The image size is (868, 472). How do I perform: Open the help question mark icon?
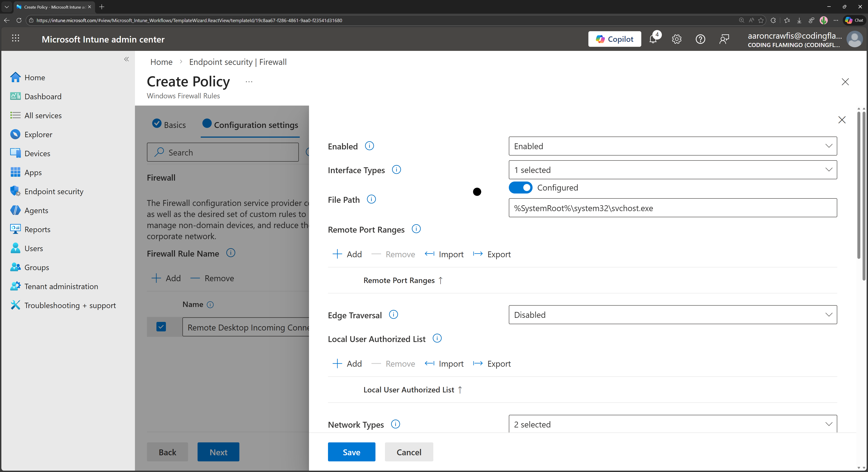[x=700, y=39]
